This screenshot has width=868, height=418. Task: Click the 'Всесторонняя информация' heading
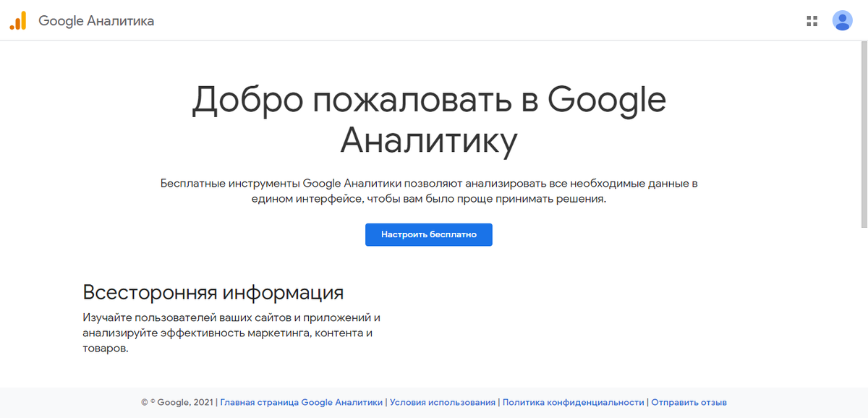tap(213, 293)
